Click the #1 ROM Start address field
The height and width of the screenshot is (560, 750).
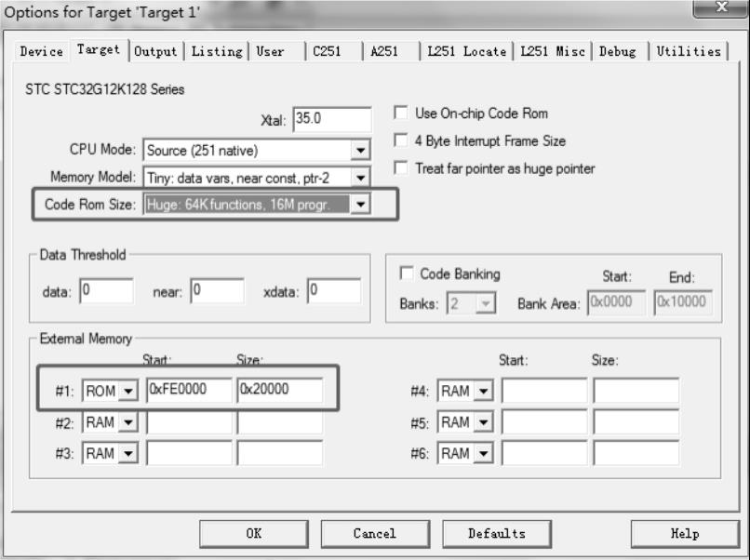pyautogui.click(x=189, y=391)
